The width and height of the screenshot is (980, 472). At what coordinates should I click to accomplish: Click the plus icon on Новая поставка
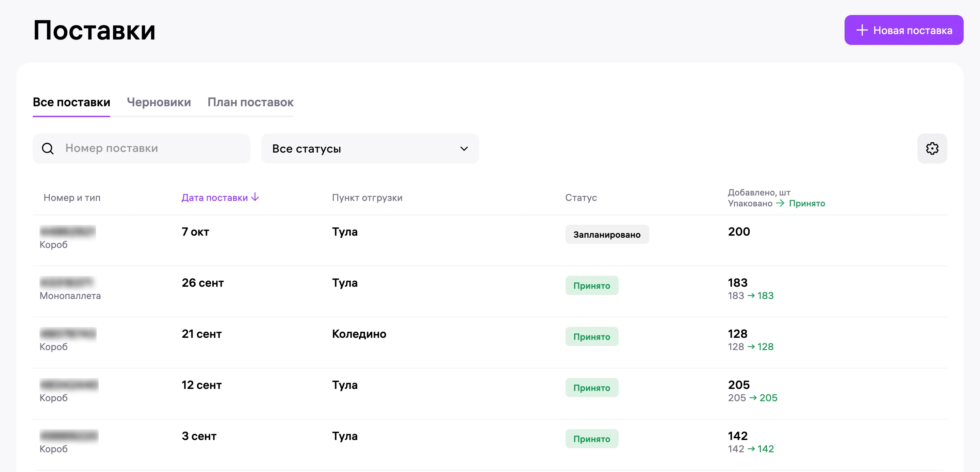click(862, 30)
